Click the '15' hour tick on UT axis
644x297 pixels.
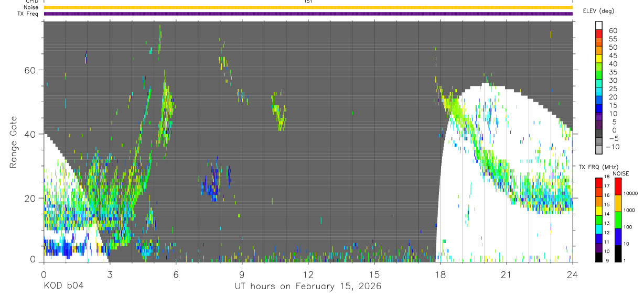pyautogui.click(x=374, y=274)
